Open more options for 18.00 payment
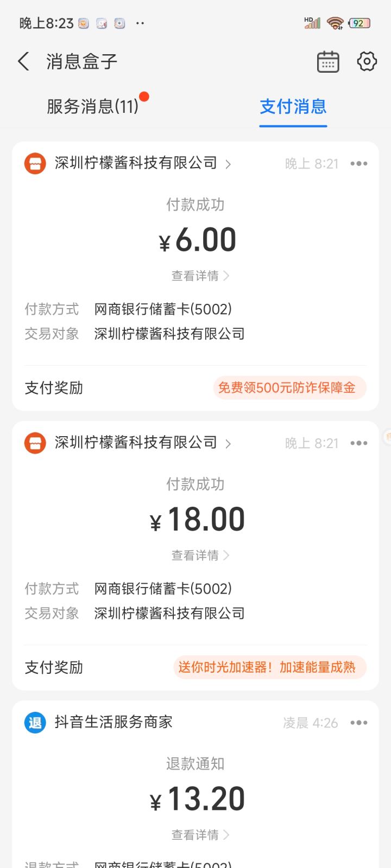This screenshot has width=391, height=868. [x=359, y=443]
